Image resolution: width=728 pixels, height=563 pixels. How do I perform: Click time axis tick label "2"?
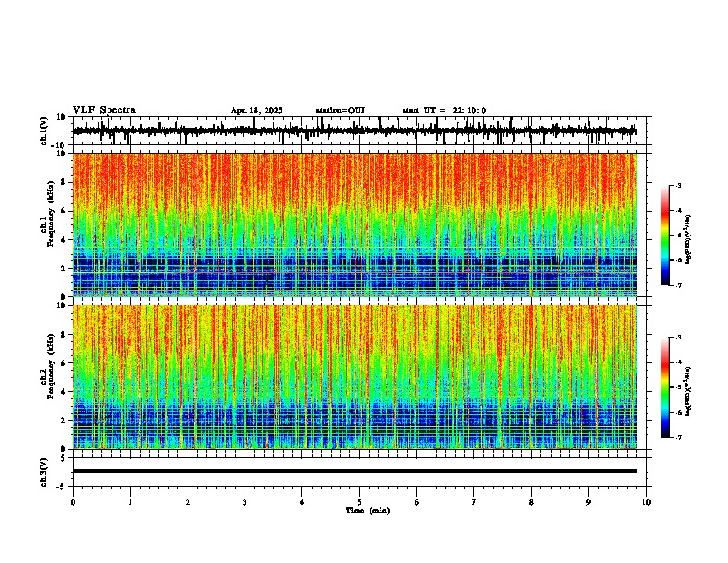(188, 502)
